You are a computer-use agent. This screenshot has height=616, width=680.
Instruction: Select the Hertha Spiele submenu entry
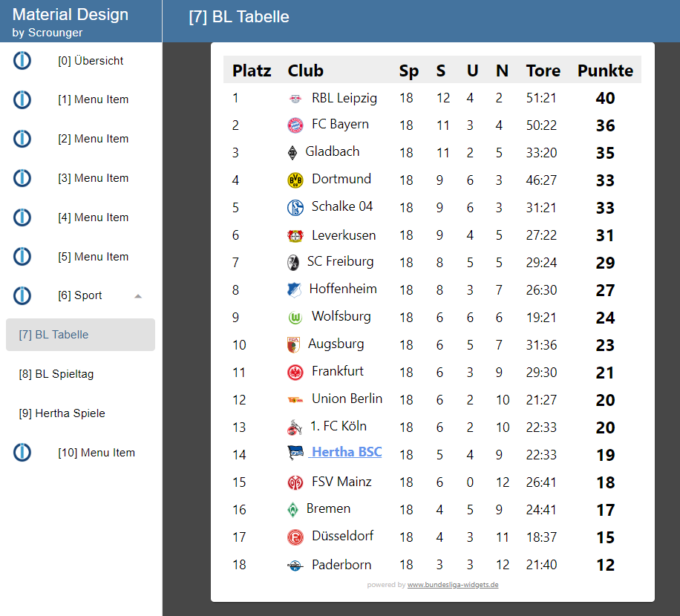coord(62,413)
